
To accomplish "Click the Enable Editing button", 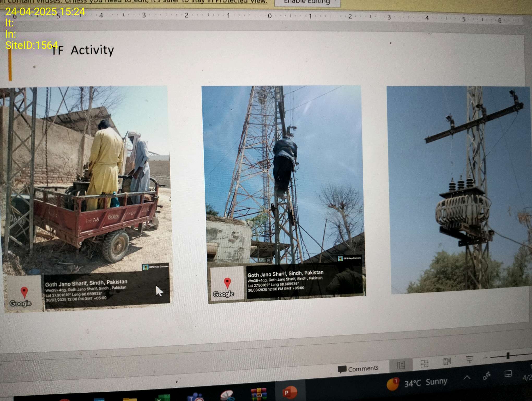I will 307,2.
